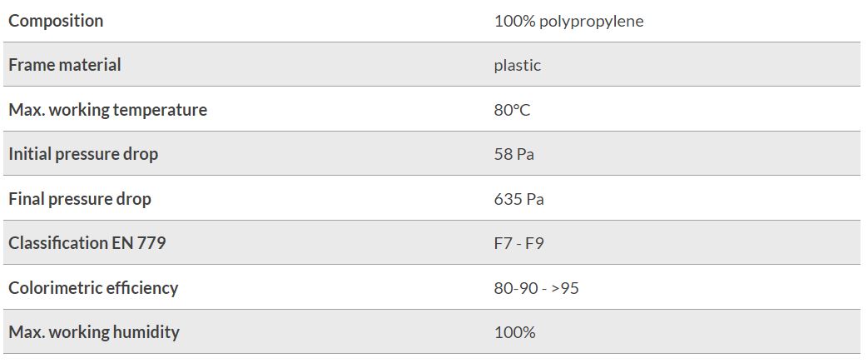868x363 pixels.
Task: Select the 100% polypropylene value
Action: click(x=568, y=22)
